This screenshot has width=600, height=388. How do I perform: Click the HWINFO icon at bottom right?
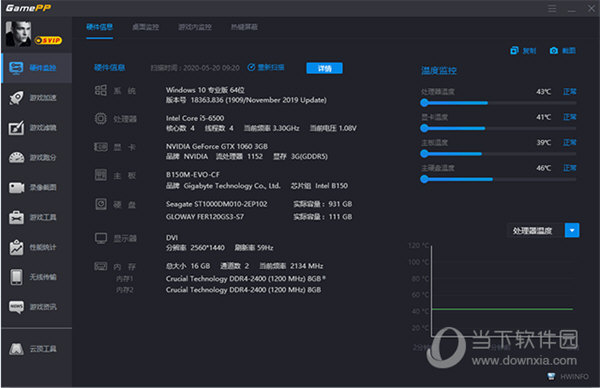(551, 377)
